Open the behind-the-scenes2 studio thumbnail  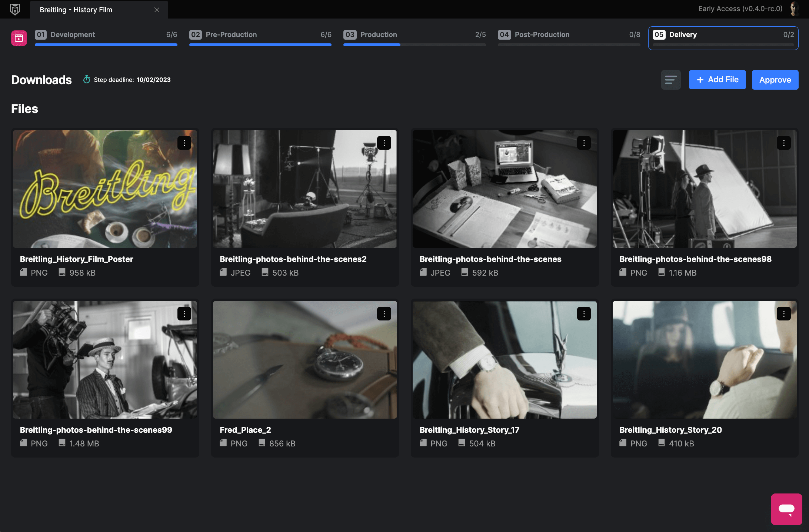[305, 189]
